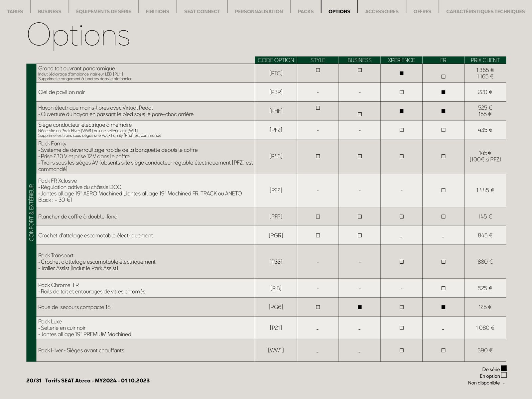Tick Business box for Hayon électrique [PHF]
Screen dimensions: 532x399
click(360, 114)
